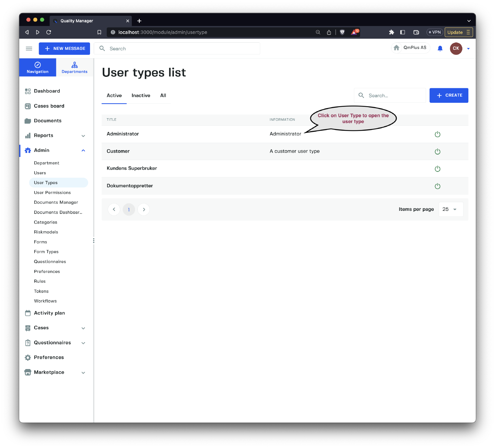Open the Items per page dropdown
Screen dimensions: 495x448
point(450,209)
